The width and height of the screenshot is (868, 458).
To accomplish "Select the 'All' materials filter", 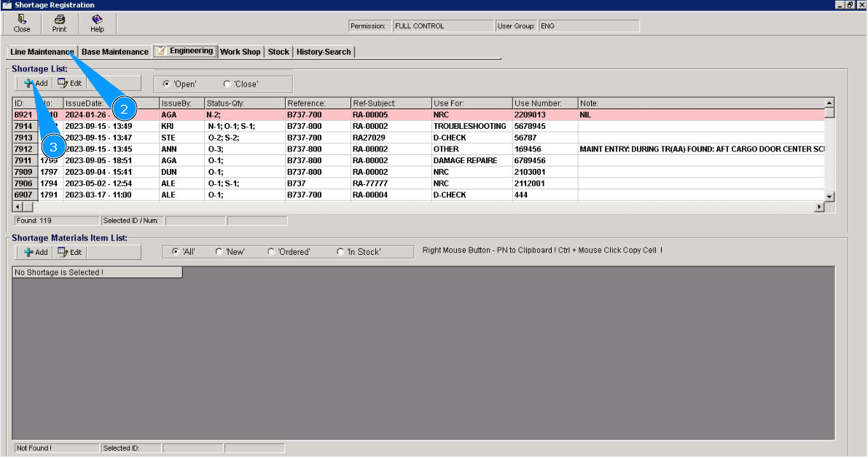I will click(x=184, y=252).
